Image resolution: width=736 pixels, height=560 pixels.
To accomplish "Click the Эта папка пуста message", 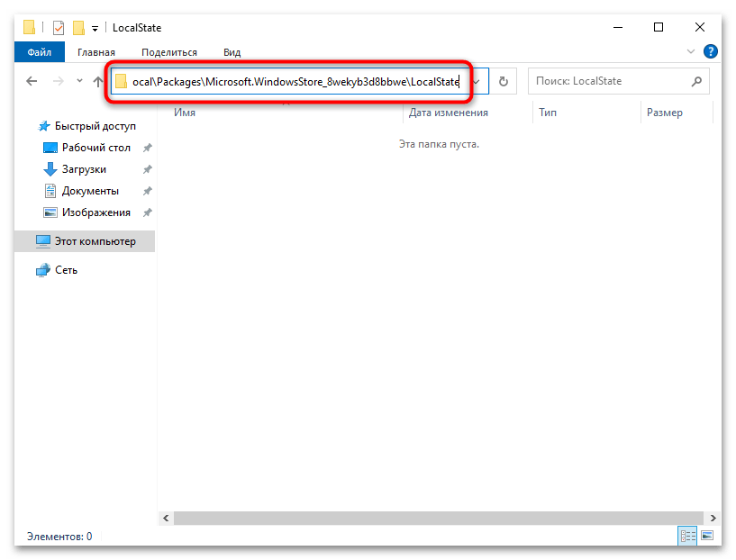I will coord(439,144).
